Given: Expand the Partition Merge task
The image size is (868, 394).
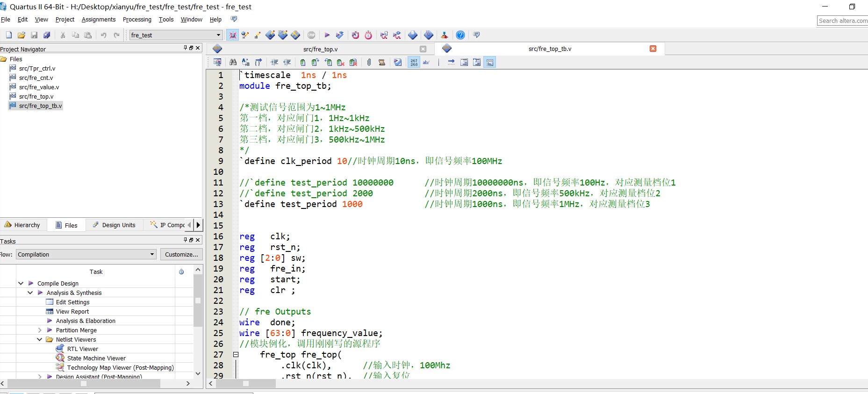Looking at the screenshot, I should pyautogui.click(x=39, y=330).
